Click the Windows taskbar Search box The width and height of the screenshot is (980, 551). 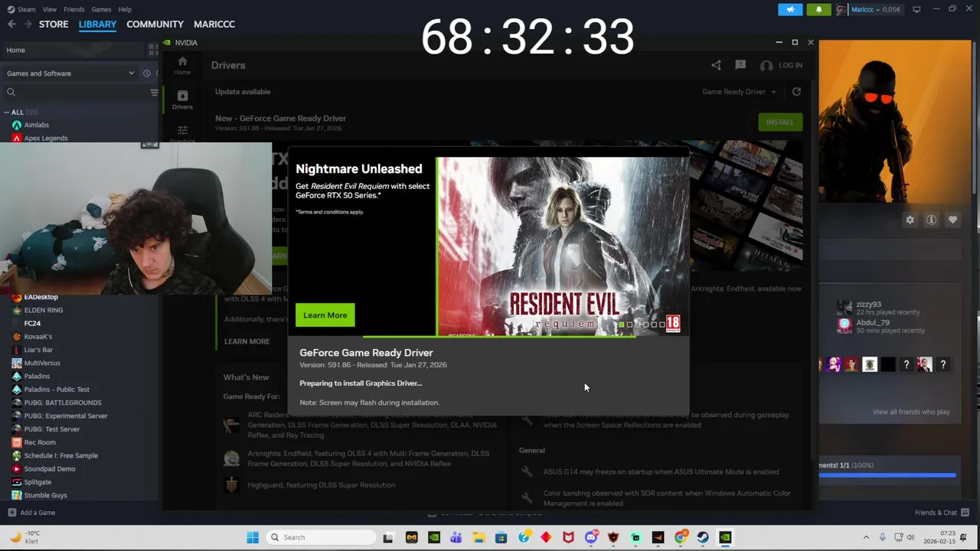319,537
